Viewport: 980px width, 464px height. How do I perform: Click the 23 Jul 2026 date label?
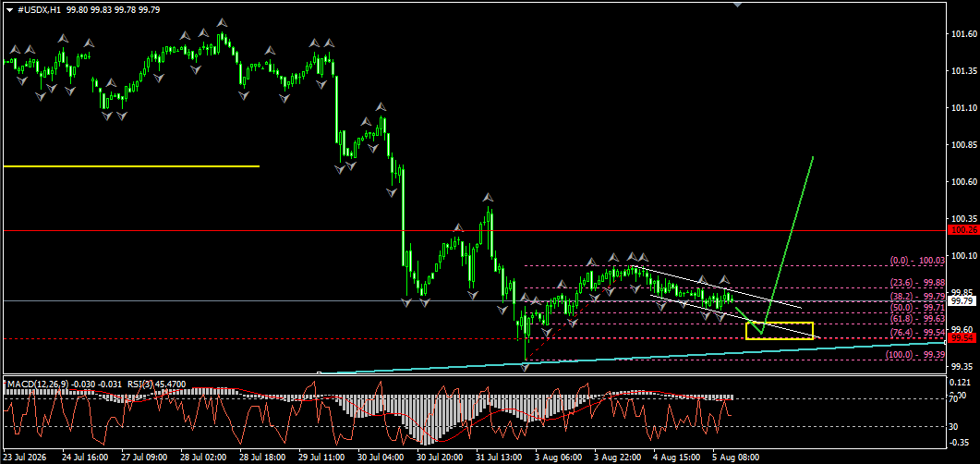pos(25,458)
